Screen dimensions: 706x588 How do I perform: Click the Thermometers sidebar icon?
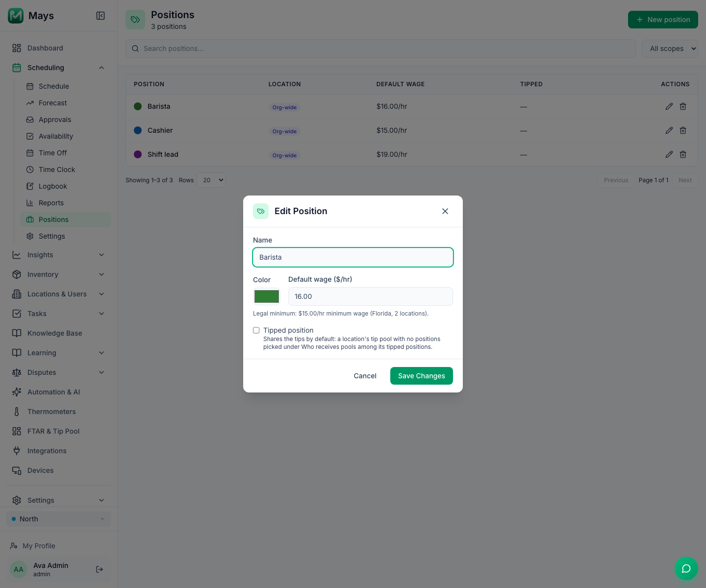(x=17, y=412)
